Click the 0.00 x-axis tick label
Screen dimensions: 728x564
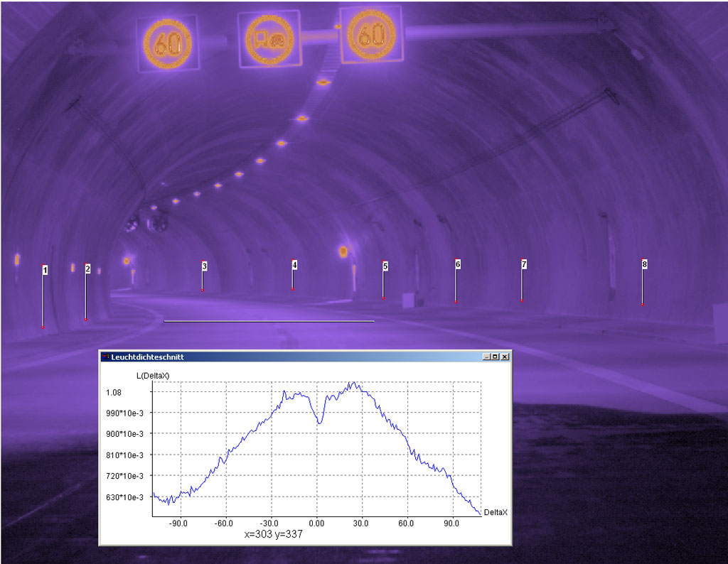316,524
